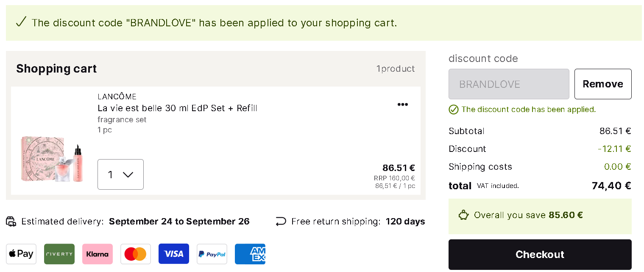Open the Lancôme fragrance set thumbnail

(x=52, y=159)
